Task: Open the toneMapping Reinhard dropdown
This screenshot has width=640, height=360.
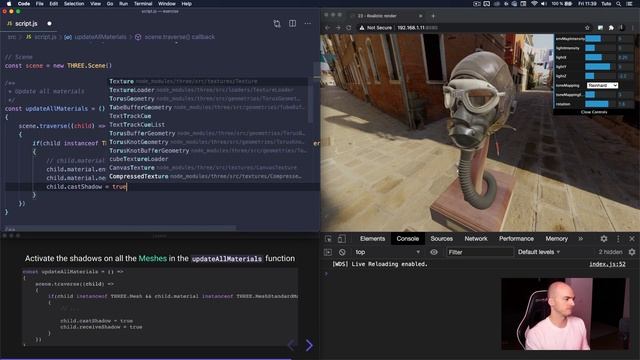Action: 602,85
